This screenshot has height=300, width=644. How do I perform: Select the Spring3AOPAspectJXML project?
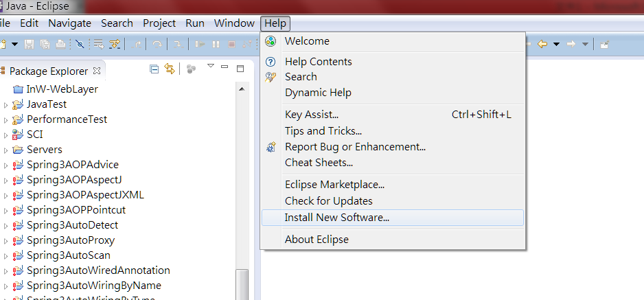85,194
